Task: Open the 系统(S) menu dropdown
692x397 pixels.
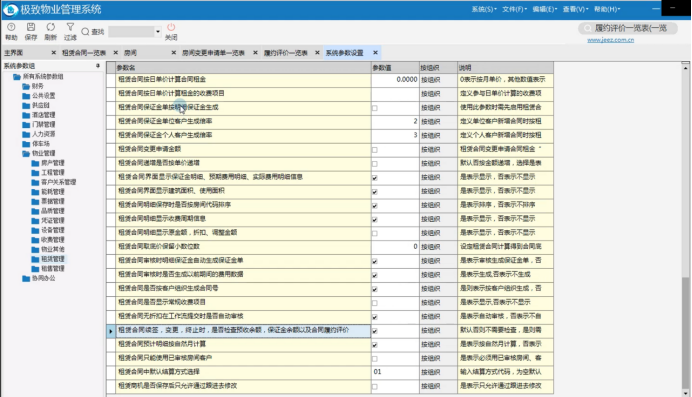Action: pyautogui.click(x=484, y=9)
